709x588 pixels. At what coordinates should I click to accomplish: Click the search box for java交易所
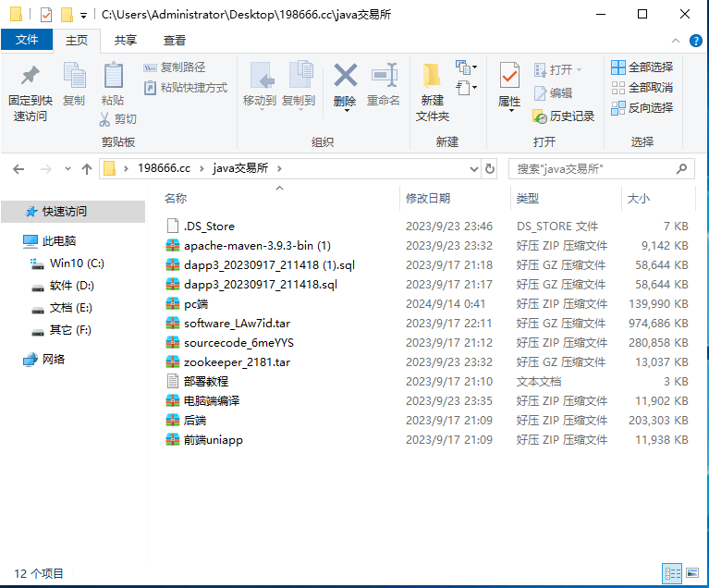[592, 169]
